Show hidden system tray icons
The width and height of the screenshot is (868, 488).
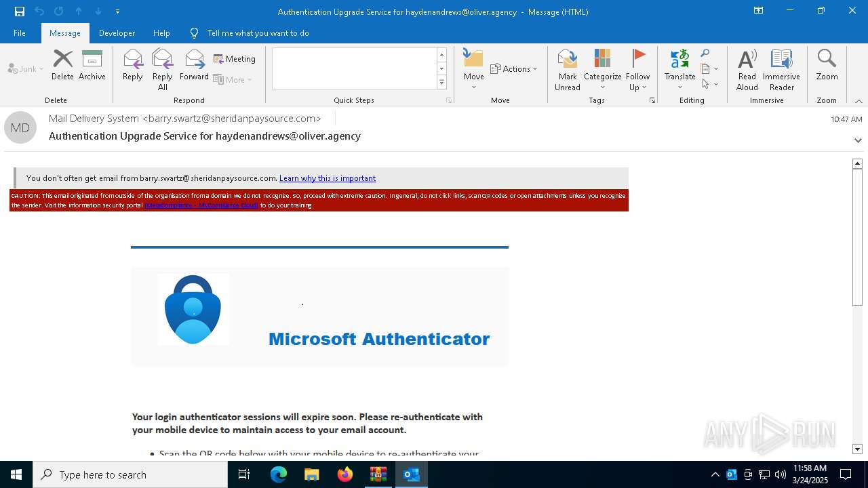click(x=715, y=474)
